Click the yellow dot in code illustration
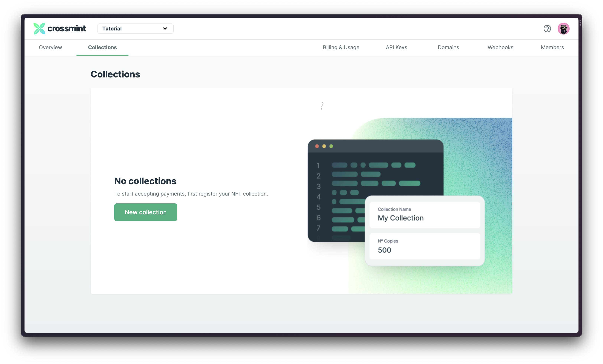Viewport: 603px width, 364px height. (324, 146)
